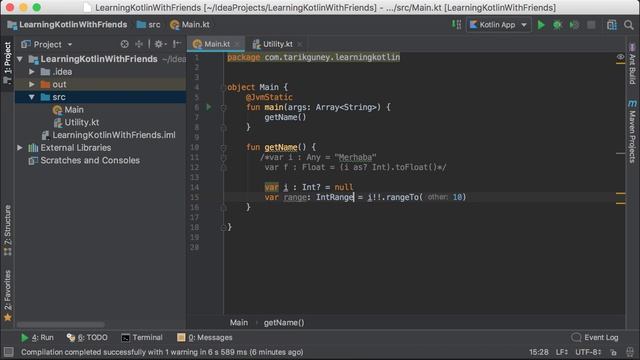Click the run gutter icon beside main function
The height and width of the screenshot is (360, 640).
[209, 107]
